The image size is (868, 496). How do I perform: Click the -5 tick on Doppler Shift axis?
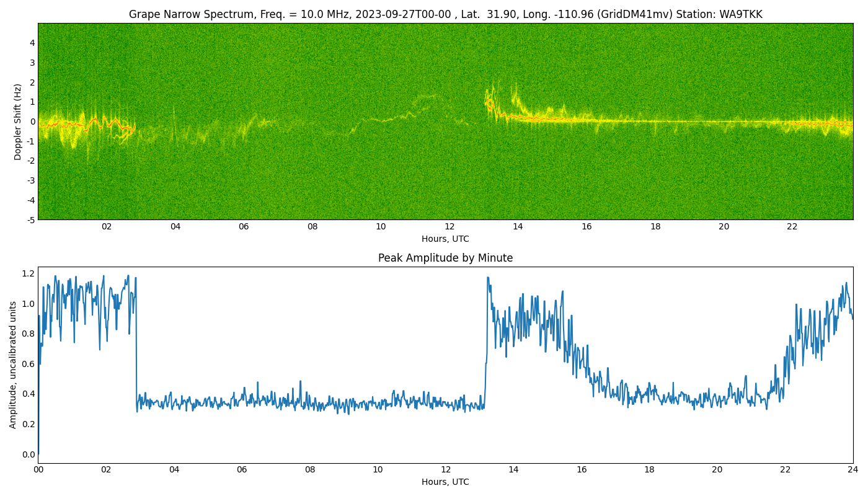[x=31, y=219]
